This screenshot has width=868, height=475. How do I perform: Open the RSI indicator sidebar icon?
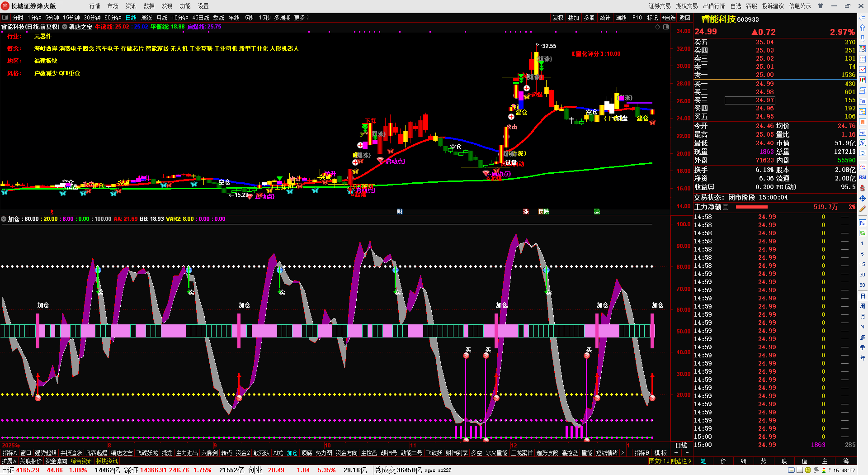pos(863,177)
